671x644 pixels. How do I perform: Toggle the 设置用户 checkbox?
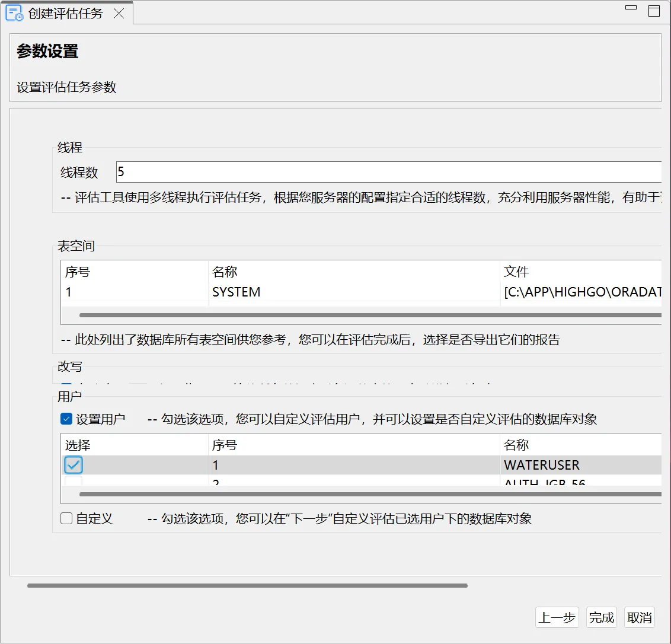(66, 419)
